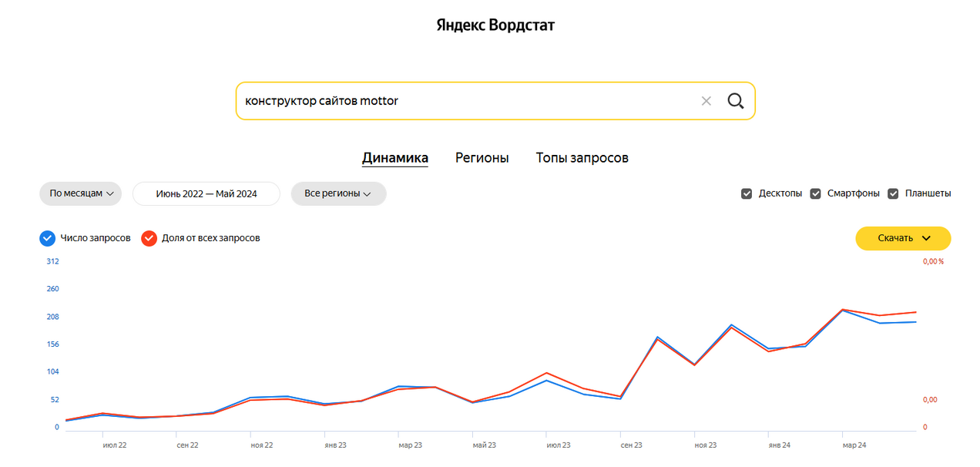Click the 312 value on left axis
This screenshot has width=980, height=467.
[x=52, y=261]
